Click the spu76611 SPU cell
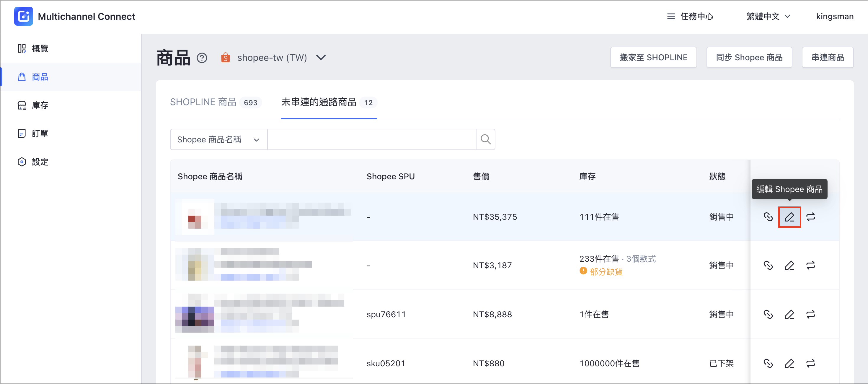The image size is (868, 384). pos(386,315)
